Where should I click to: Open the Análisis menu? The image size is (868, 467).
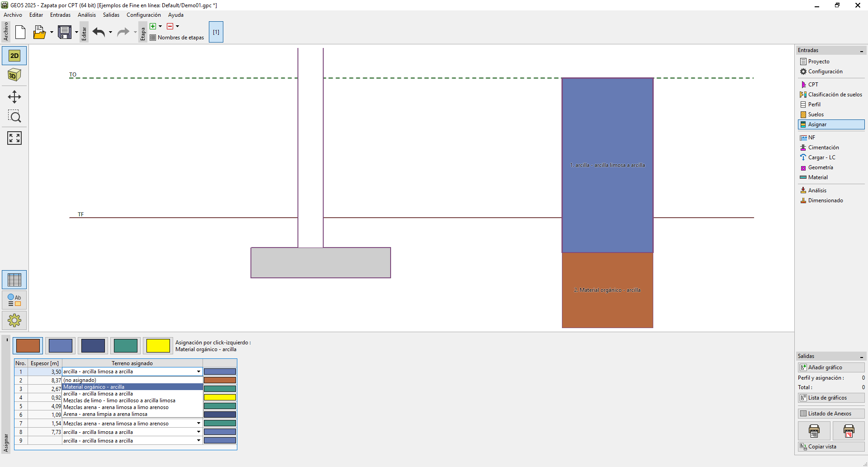tap(86, 15)
